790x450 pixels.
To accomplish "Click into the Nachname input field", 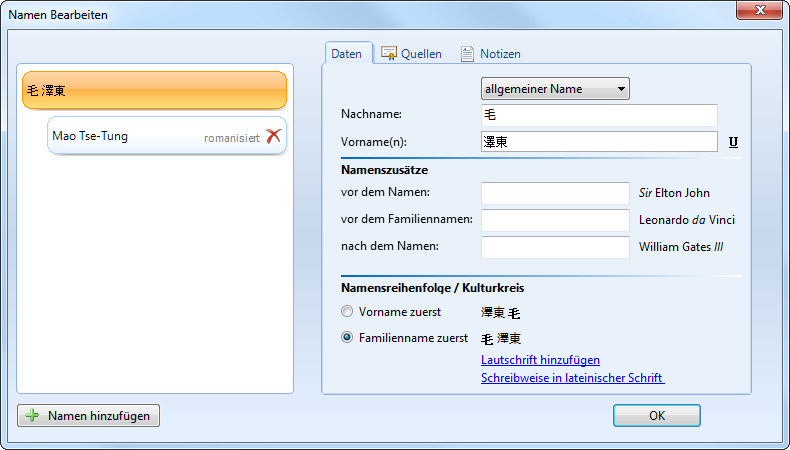I will tap(599, 115).
